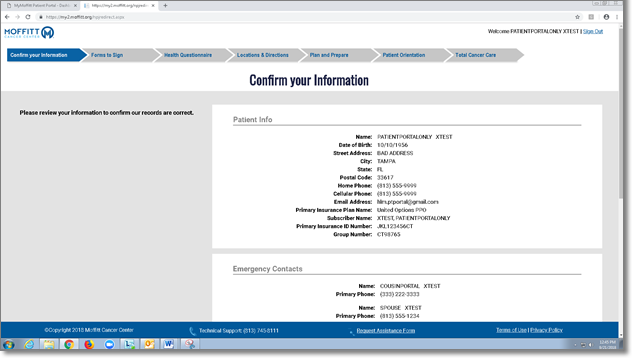Launch Firefox from the taskbar
Viewport: 634px width, 361px height.
click(89, 344)
